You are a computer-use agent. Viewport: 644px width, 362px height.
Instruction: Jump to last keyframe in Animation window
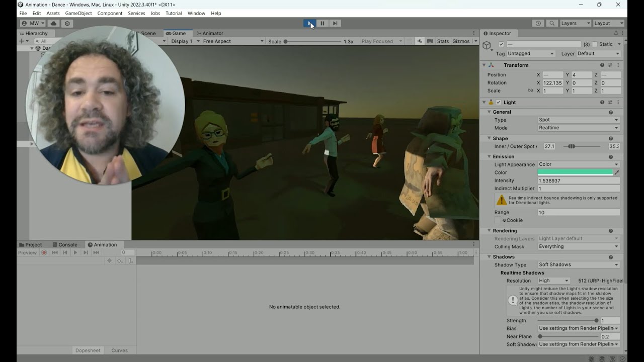96,252
